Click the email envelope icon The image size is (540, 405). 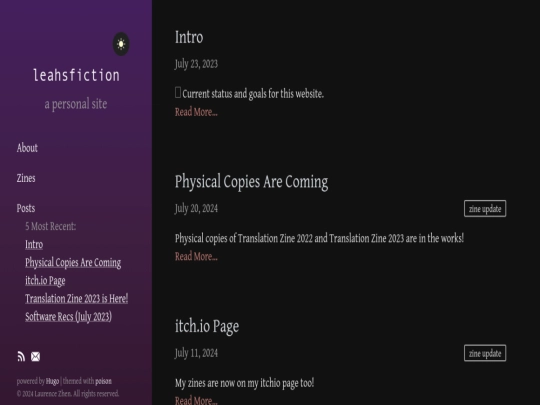pos(35,356)
